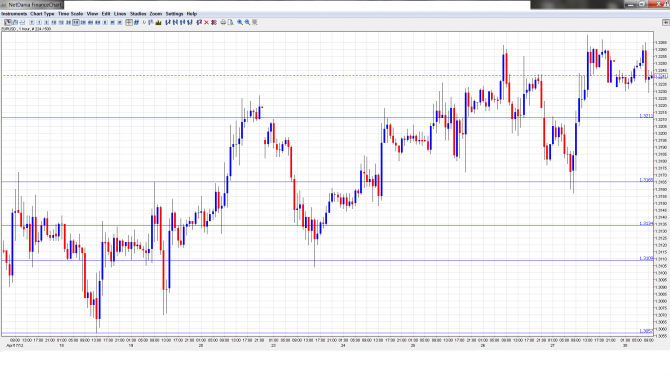
Task: Open the Instruments menu
Action: [x=14, y=14]
